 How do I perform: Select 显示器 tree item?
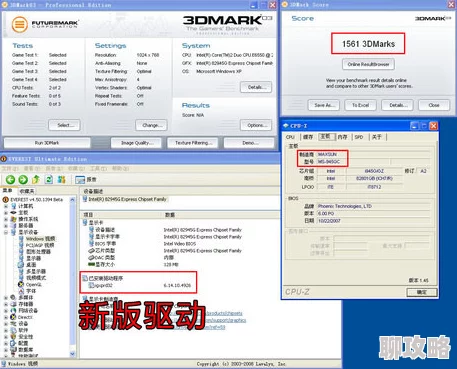tap(34, 258)
